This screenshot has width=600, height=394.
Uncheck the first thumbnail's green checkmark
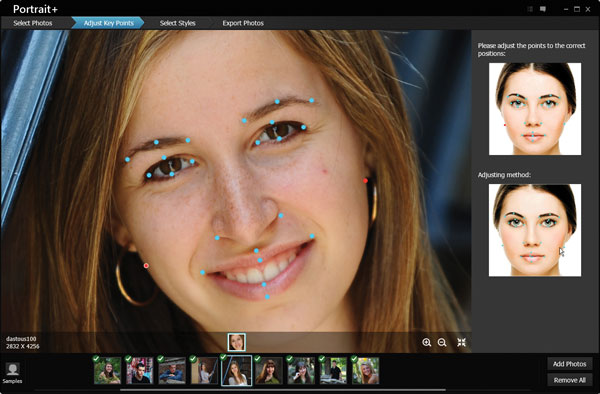[x=96, y=358]
